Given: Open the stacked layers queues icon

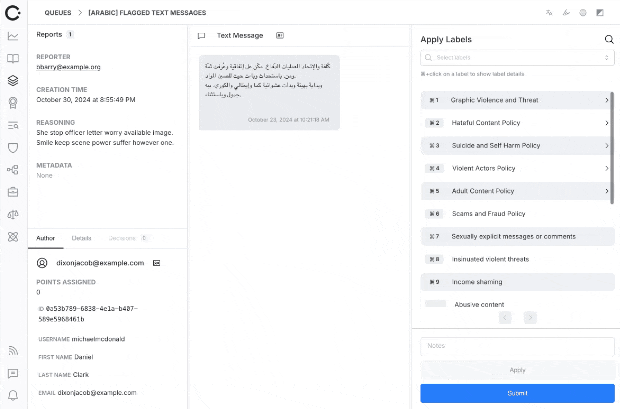Looking at the screenshot, I should pyautogui.click(x=13, y=81).
